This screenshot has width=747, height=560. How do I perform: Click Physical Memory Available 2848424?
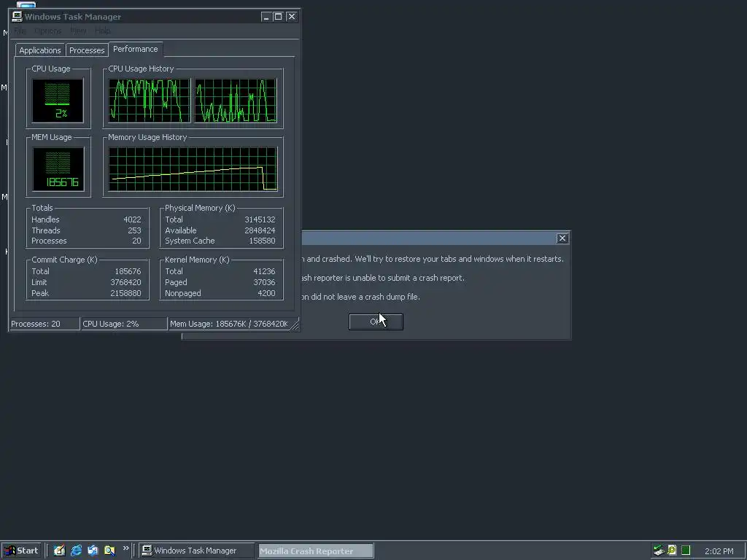[260, 230]
